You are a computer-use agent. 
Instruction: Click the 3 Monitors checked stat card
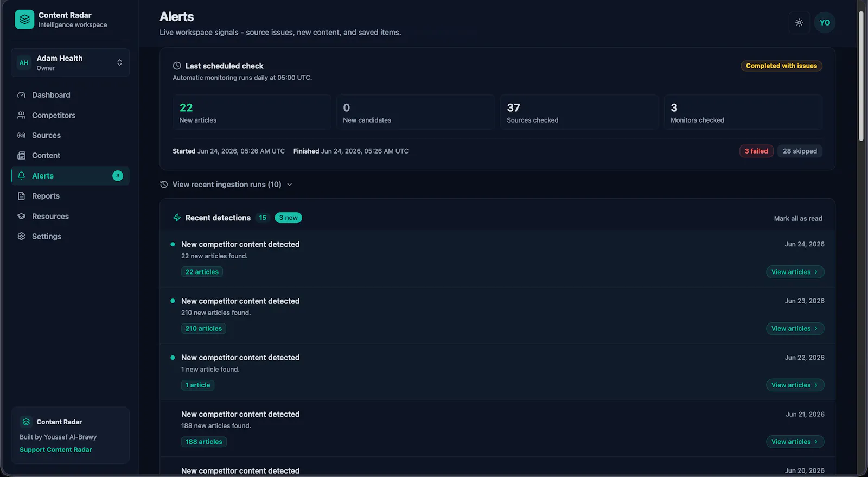click(743, 112)
